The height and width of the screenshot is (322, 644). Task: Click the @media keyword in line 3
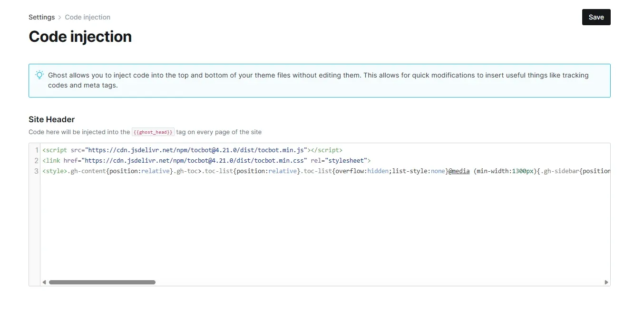(459, 171)
